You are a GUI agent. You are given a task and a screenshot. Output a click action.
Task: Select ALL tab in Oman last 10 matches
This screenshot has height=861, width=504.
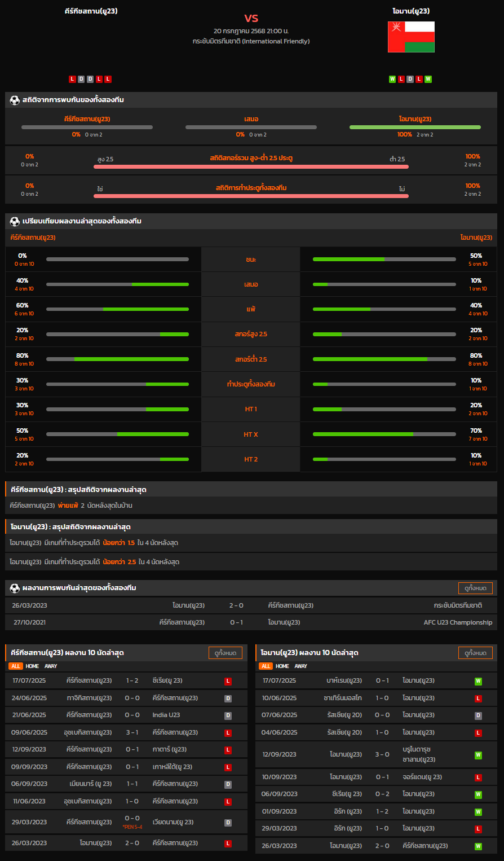click(x=266, y=666)
